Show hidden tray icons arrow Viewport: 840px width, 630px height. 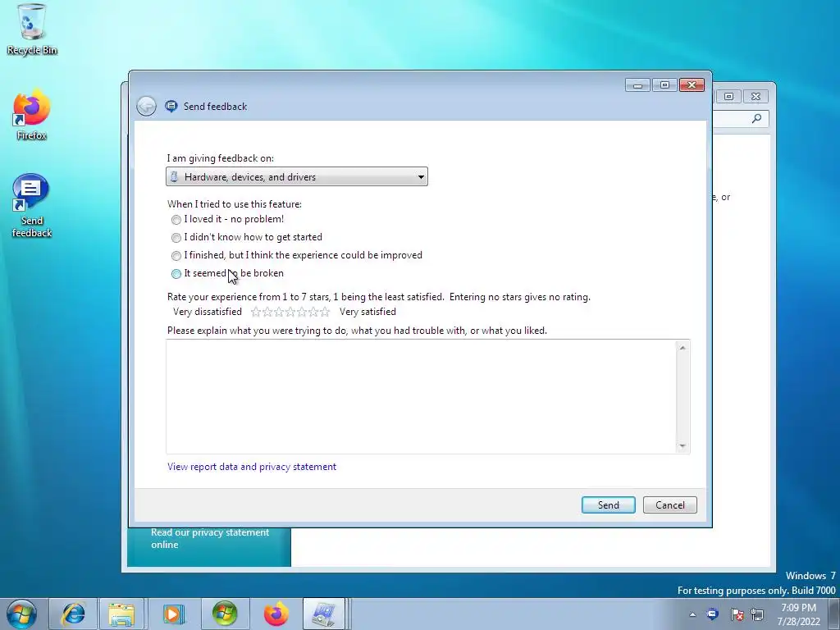click(x=692, y=614)
